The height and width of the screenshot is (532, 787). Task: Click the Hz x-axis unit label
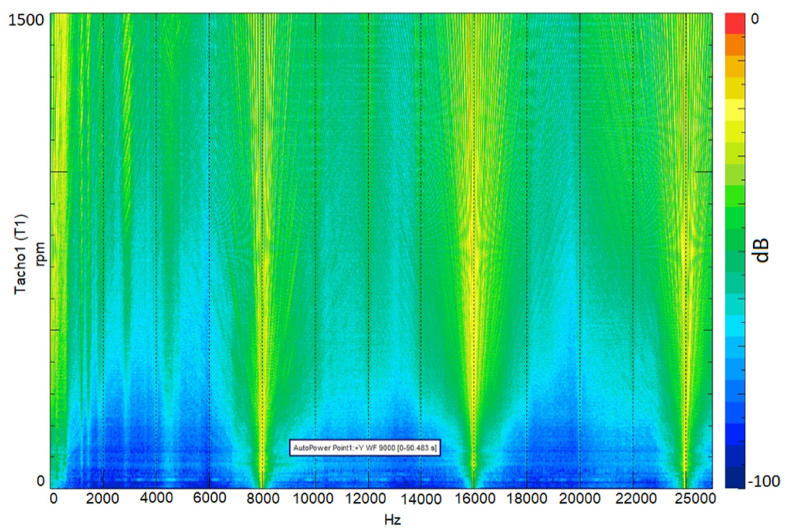pos(393,520)
